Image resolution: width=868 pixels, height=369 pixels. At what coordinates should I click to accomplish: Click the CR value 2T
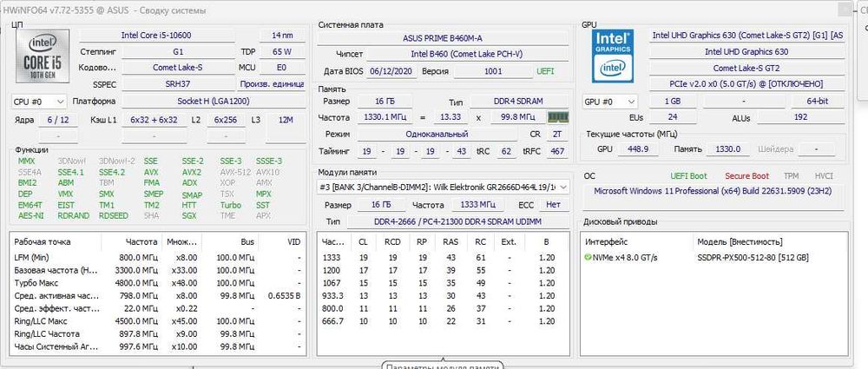(x=557, y=135)
